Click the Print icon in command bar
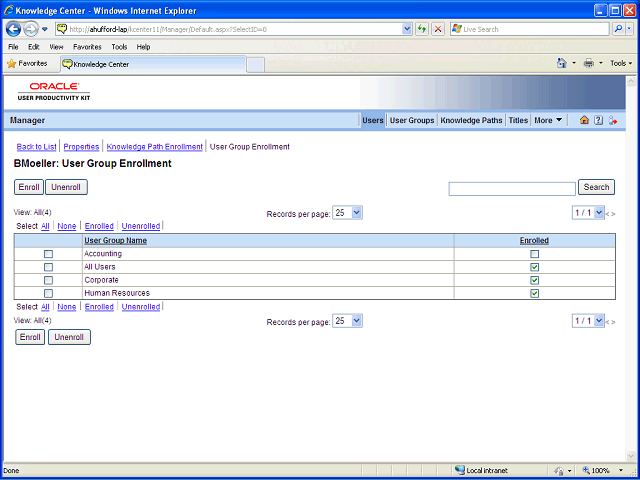 coord(588,63)
